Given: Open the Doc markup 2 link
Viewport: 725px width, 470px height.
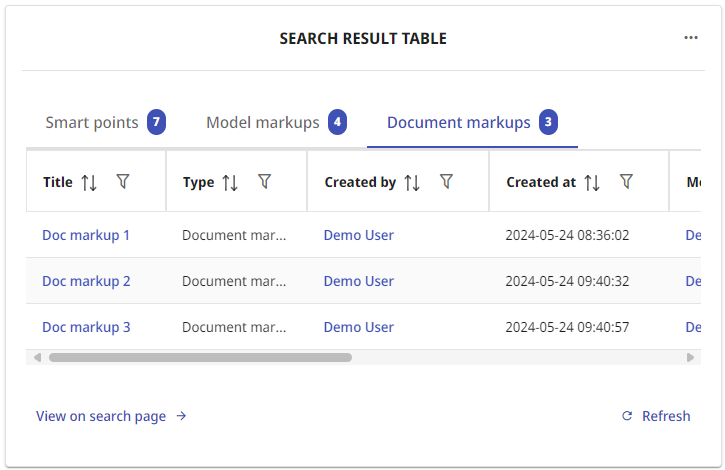Looking at the screenshot, I should click(86, 281).
